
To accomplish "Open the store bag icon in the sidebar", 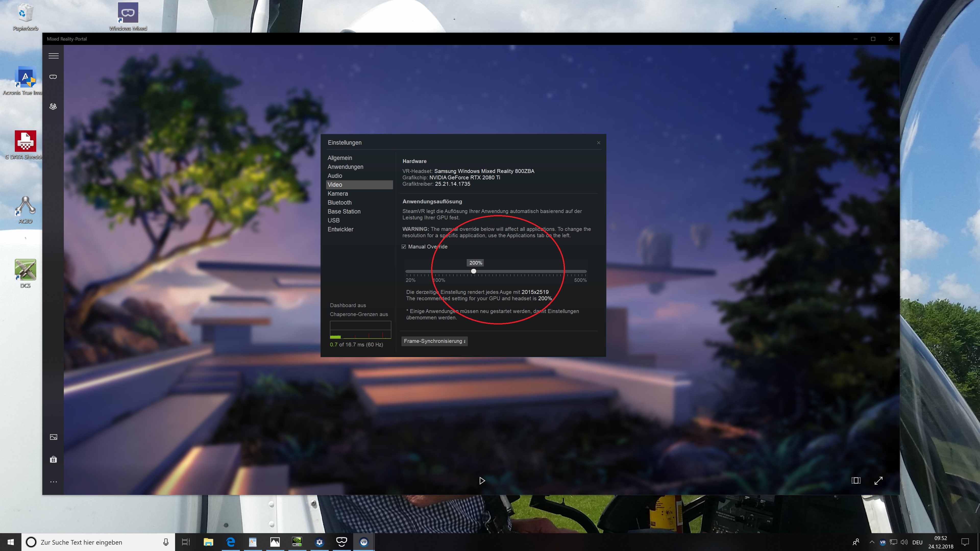I will 53,459.
